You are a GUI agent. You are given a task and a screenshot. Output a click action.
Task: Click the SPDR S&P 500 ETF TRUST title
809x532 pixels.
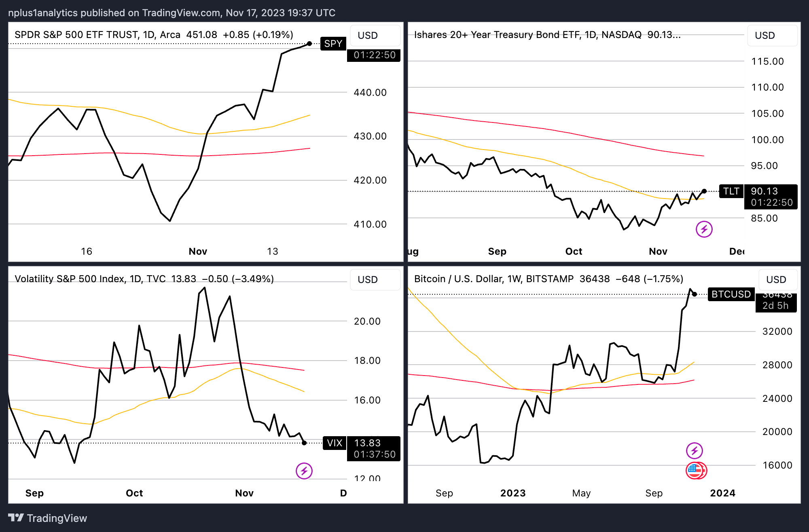click(77, 35)
